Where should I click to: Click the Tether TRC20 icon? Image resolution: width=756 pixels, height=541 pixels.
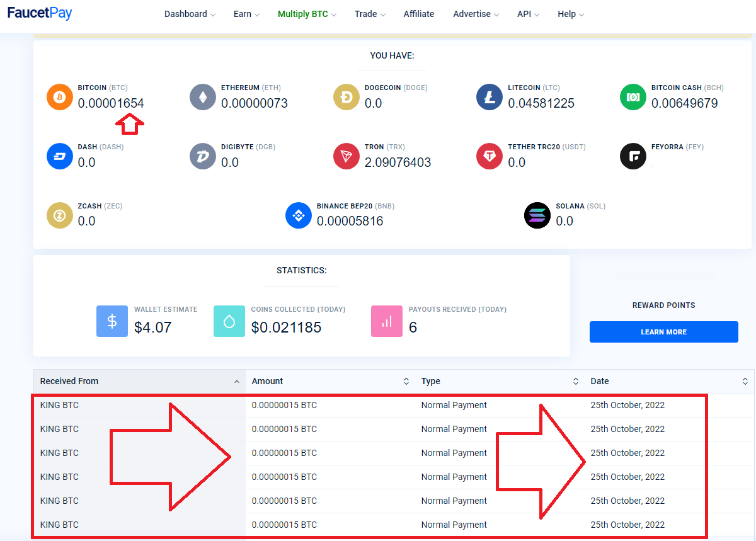pyautogui.click(x=490, y=156)
